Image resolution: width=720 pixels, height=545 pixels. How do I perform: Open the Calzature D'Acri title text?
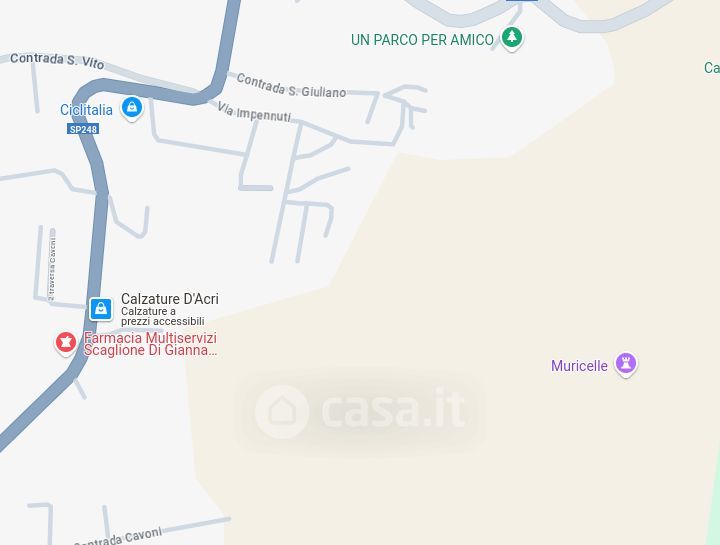(x=170, y=299)
